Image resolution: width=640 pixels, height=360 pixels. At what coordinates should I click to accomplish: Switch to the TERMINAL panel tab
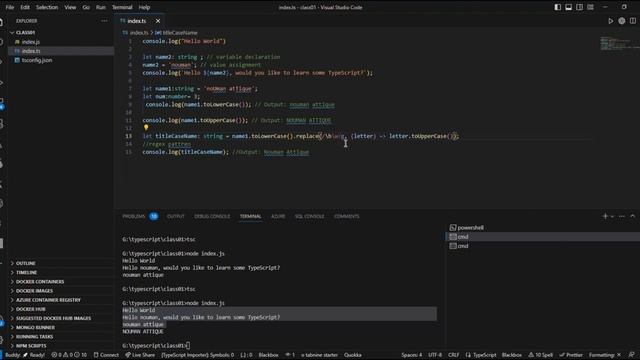(x=250, y=216)
